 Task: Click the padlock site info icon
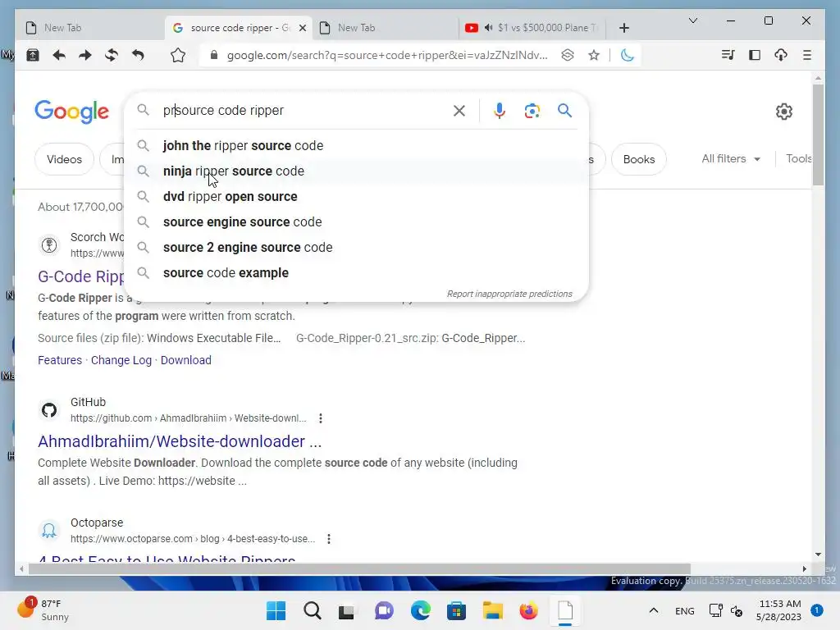tap(214, 55)
